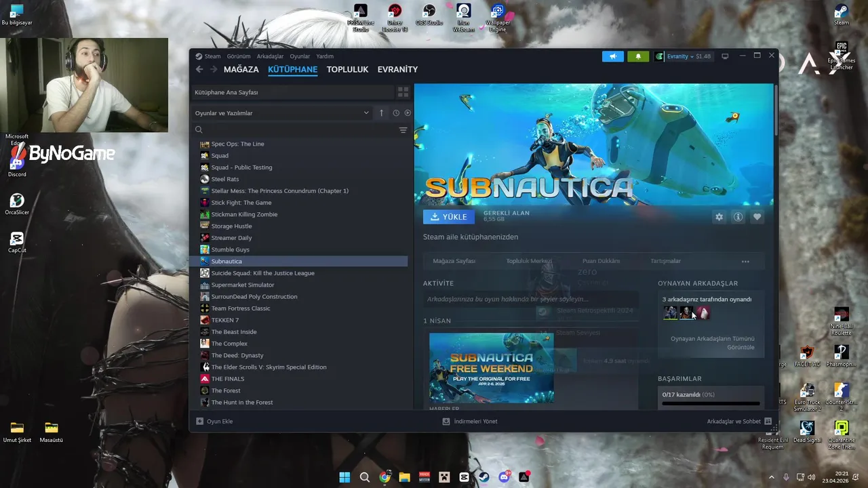
Task: Open the Steam announcements megaphone button
Action: click(612, 56)
